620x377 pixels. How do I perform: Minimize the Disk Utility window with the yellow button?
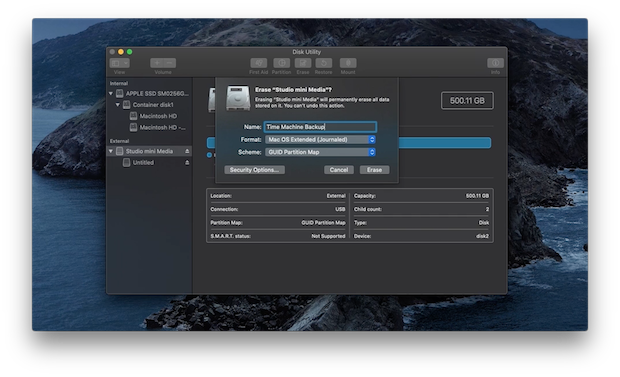[x=121, y=52]
